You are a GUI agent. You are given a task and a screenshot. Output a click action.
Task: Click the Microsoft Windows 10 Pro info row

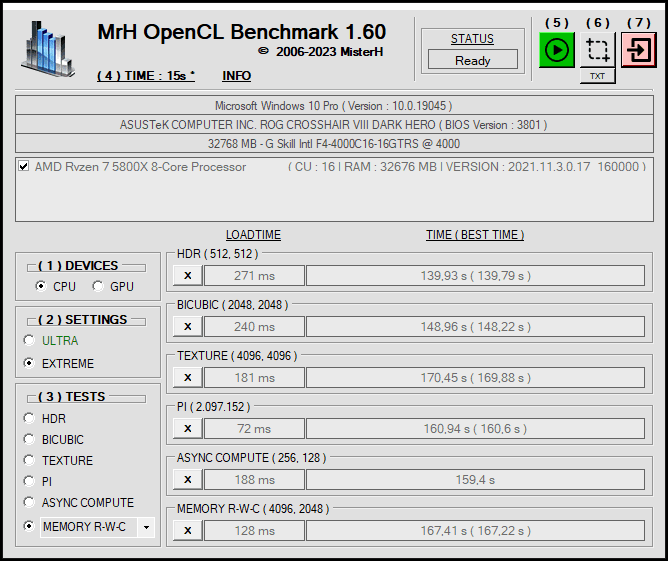[334, 105]
